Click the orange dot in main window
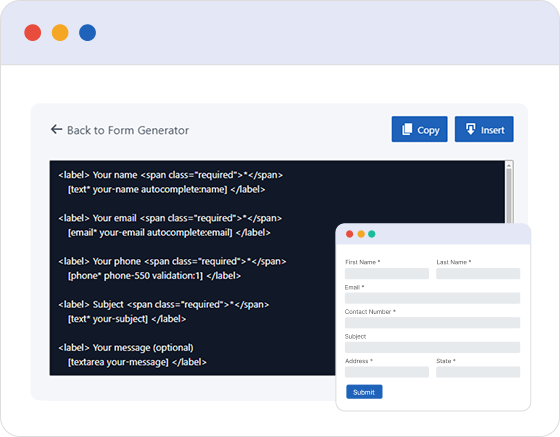Screen dimensions: 560x437 click(60, 32)
